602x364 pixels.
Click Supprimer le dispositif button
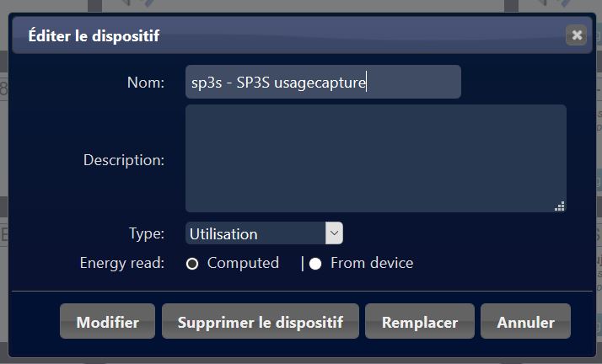[x=261, y=321]
